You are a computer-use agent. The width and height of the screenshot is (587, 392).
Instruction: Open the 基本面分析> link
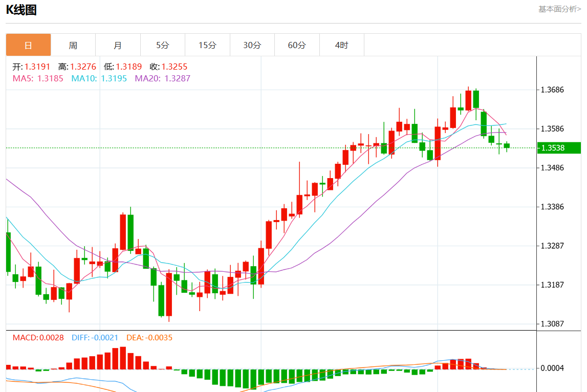(x=560, y=9)
